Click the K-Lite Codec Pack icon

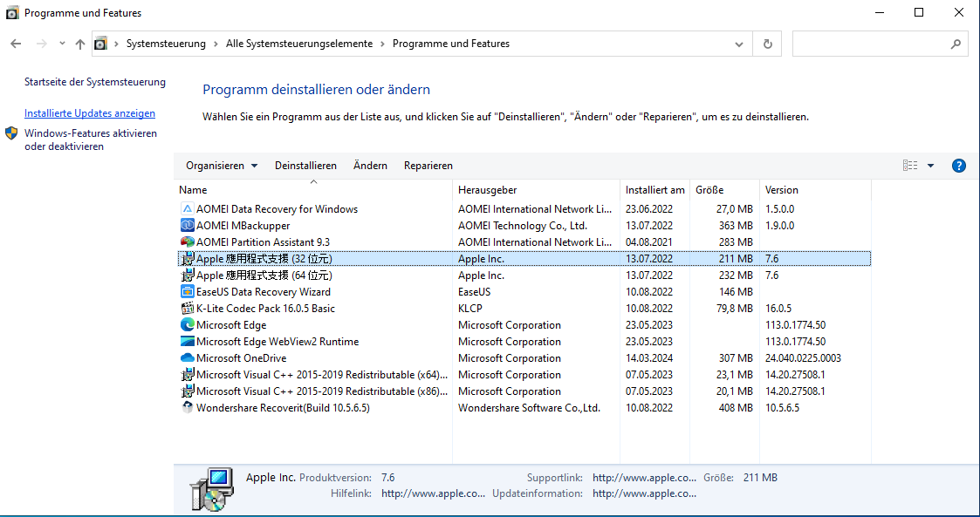click(x=187, y=309)
